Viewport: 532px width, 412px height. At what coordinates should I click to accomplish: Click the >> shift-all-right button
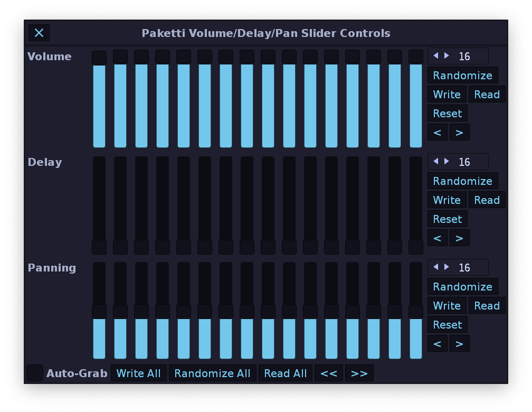click(x=359, y=373)
